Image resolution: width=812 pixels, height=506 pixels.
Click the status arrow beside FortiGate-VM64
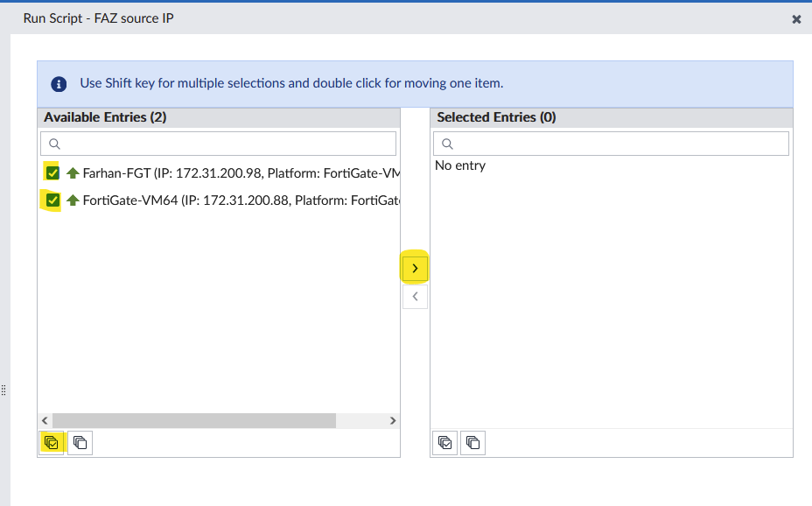(x=73, y=200)
